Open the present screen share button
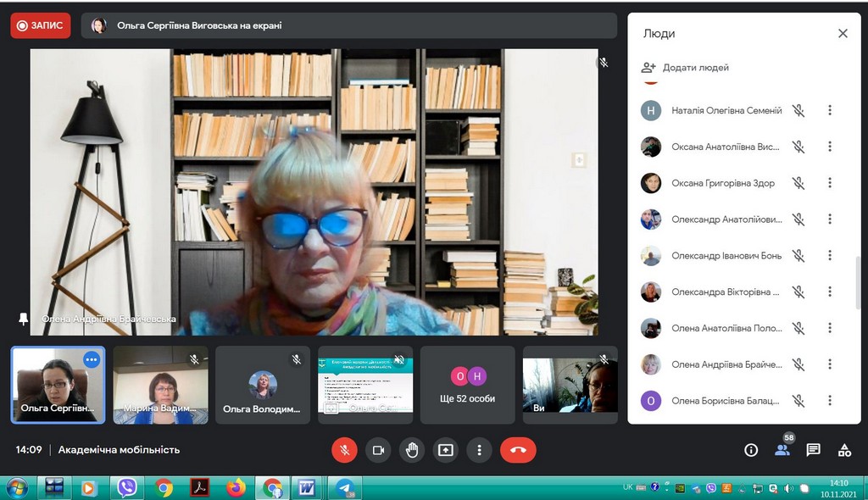The image size is (868, 500). pos(446,450)
